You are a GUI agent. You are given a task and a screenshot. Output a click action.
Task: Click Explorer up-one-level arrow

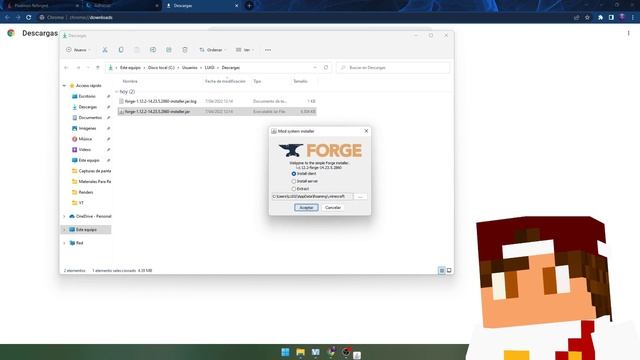98,68
